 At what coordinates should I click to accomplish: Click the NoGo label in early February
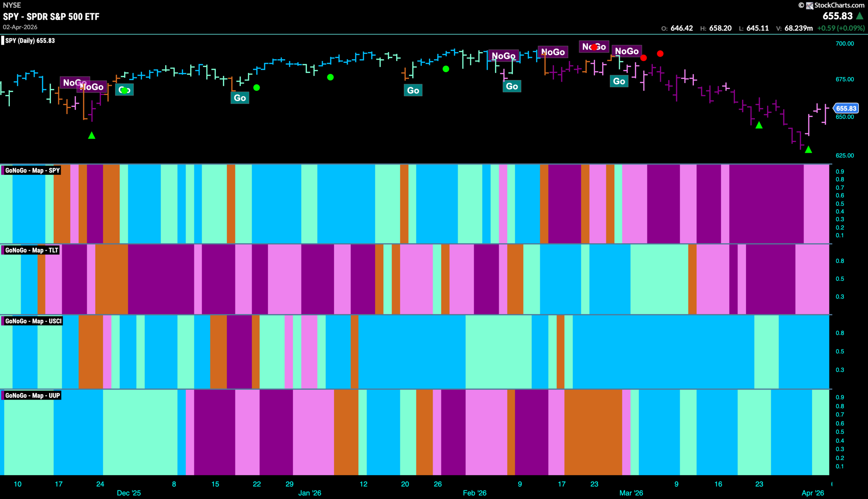coord(504,56)
